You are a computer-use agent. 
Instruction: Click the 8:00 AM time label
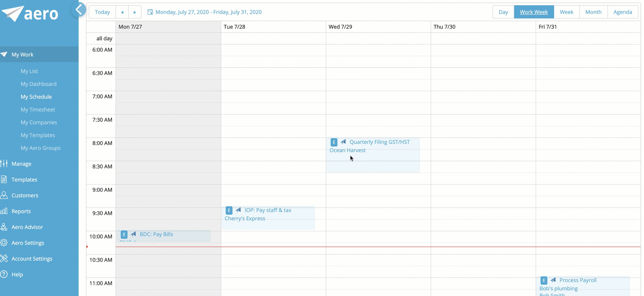tap(102, 143)
